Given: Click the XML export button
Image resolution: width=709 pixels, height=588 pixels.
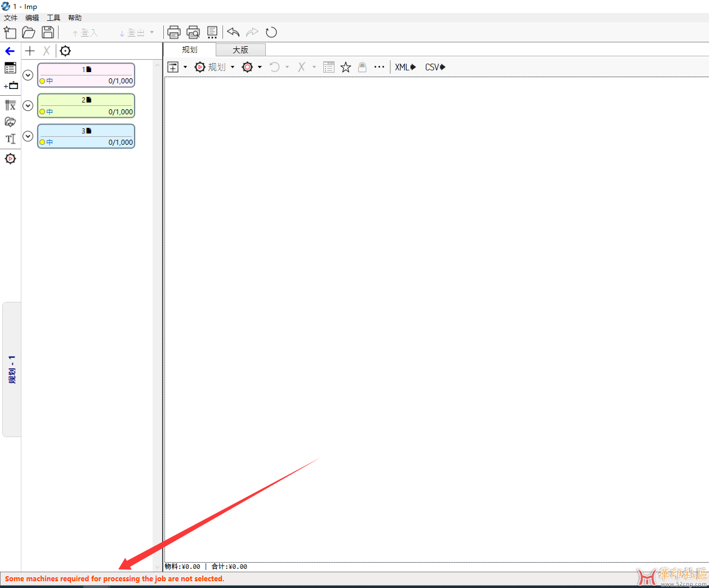Looking at the screenshot, I should click(405, 68).
